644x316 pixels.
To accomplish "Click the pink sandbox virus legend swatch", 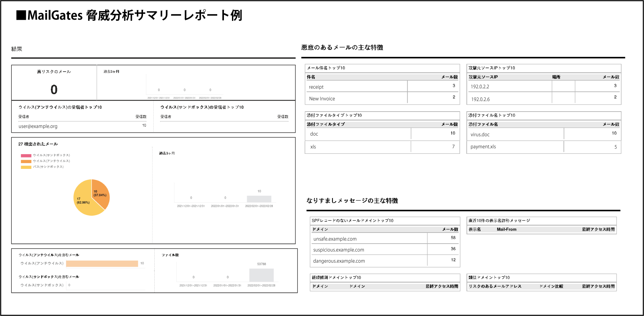I will tap(26, 155).
